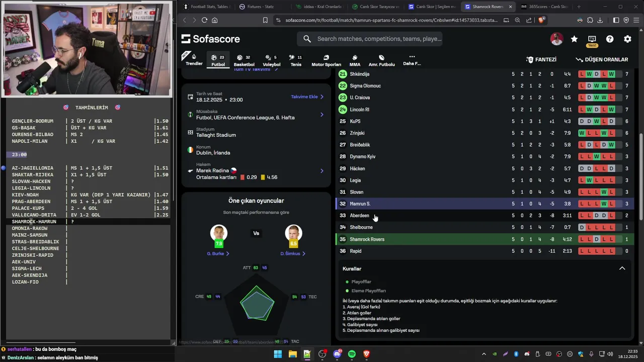Open Rapid team in standings

coord(484,251)
